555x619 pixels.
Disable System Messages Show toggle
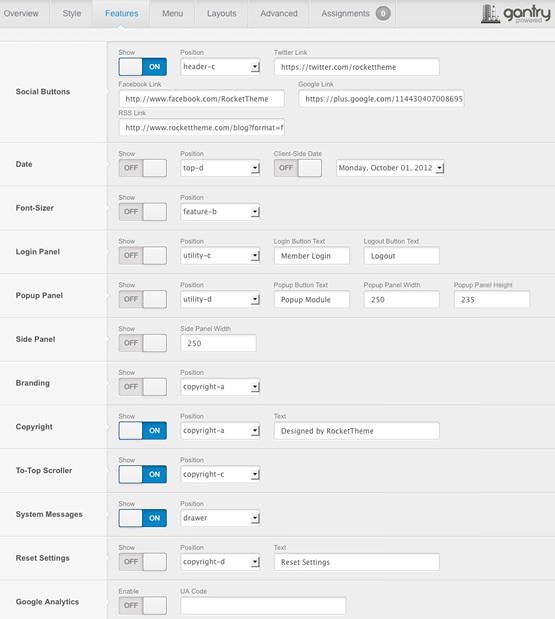coord(142,518)
